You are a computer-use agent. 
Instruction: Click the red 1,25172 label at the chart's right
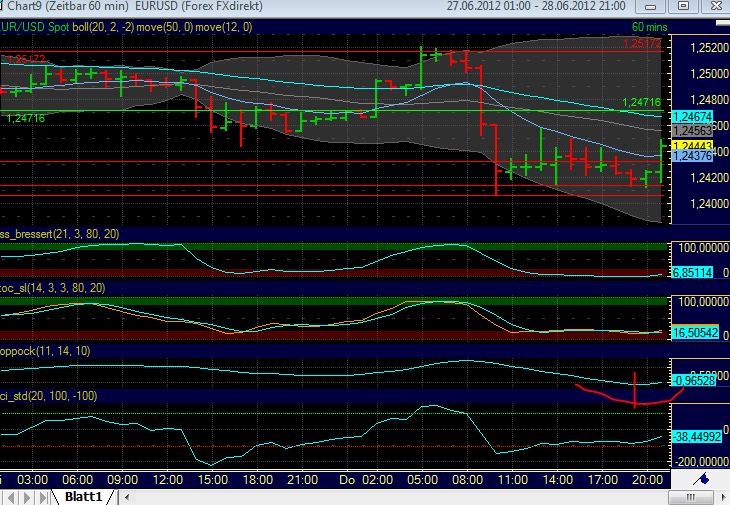(642, 44)
